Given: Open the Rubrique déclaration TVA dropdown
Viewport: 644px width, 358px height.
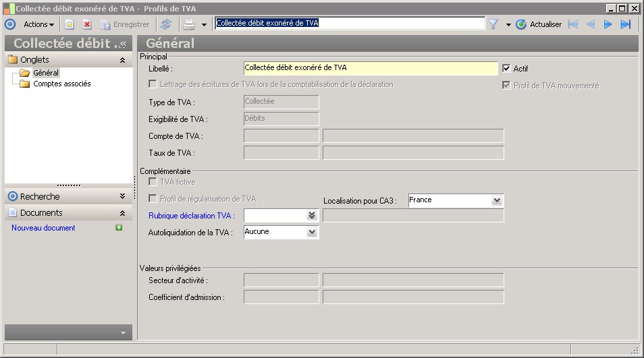Looking at the screenshot, I should [312, 216].
